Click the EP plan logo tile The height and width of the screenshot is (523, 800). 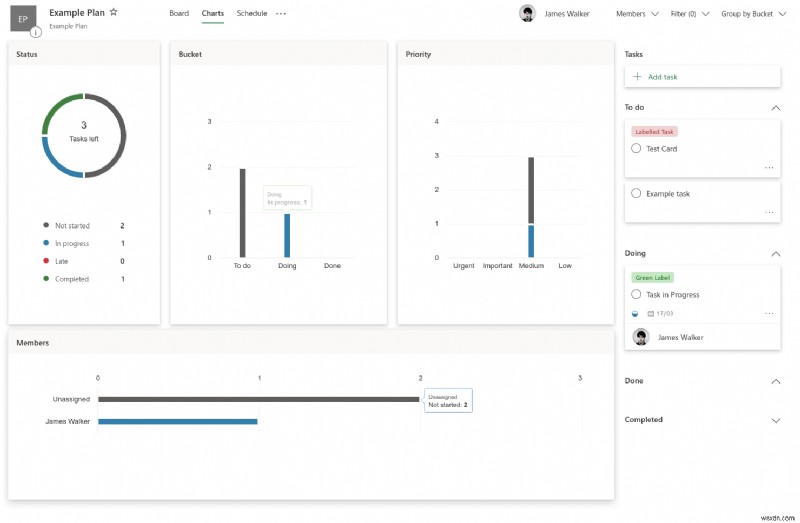23,19
